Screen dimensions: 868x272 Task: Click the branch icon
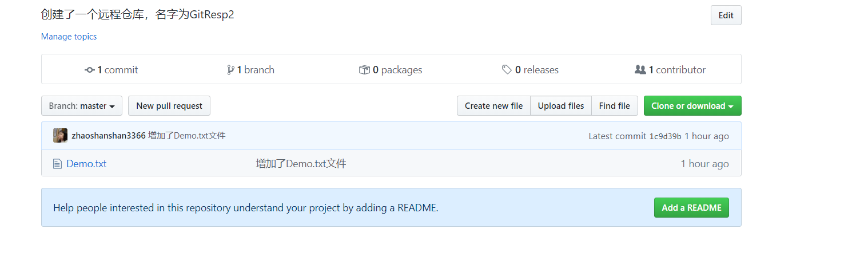[230, 70]
